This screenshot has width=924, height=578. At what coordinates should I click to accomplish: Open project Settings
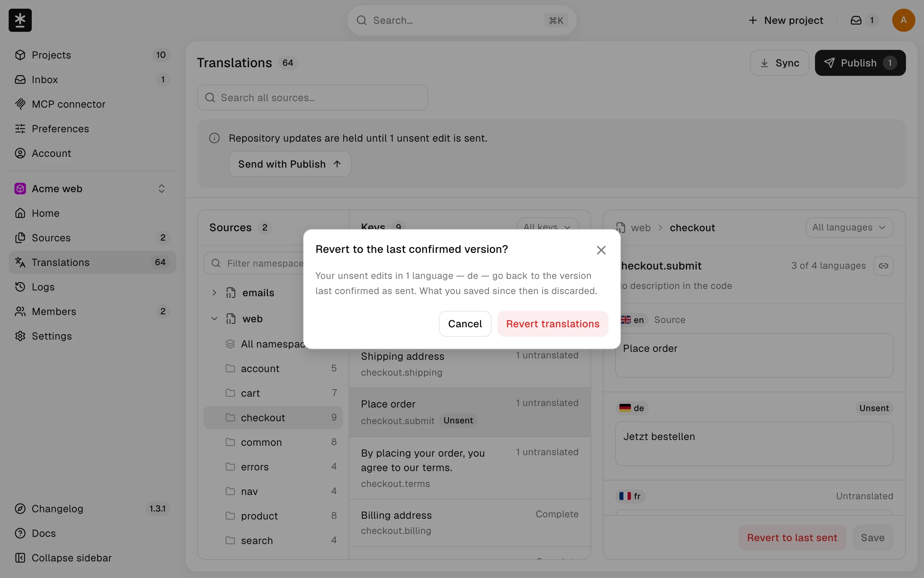92,336
